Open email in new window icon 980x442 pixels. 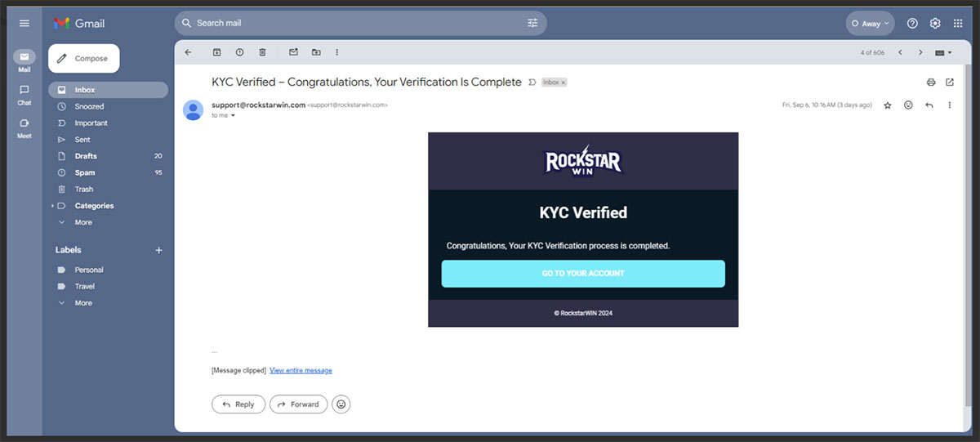950,83
